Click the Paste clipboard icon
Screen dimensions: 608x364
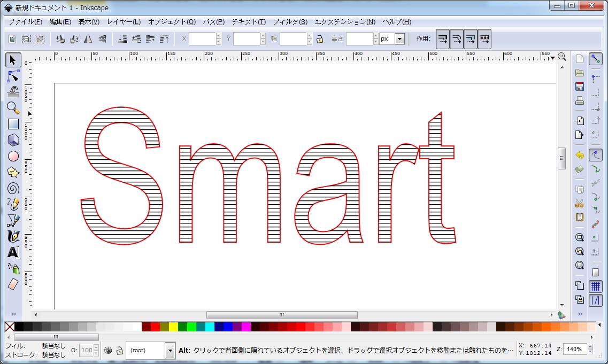pyautogui.click(x=579, y=217)
